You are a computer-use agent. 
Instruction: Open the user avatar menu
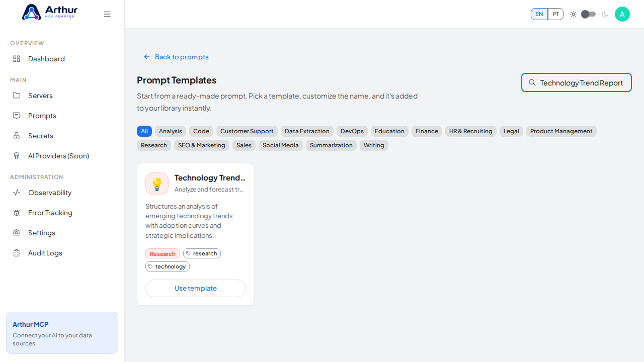[x=622, y=14]
